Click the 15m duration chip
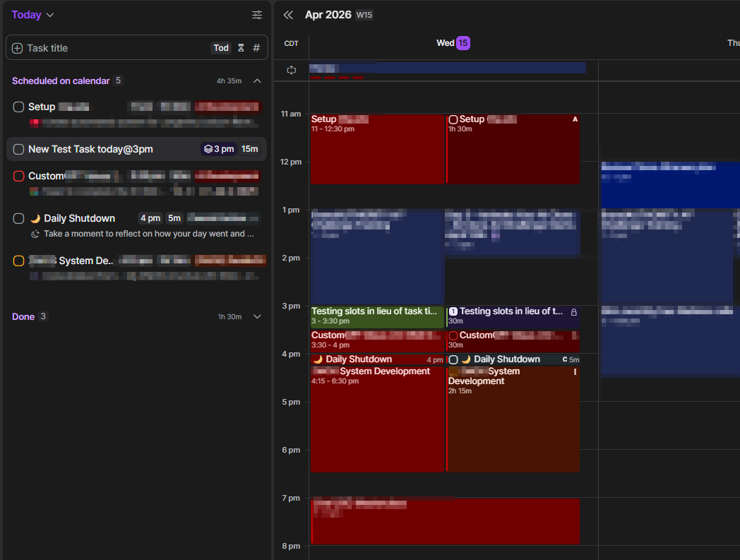 pos(250,149)
